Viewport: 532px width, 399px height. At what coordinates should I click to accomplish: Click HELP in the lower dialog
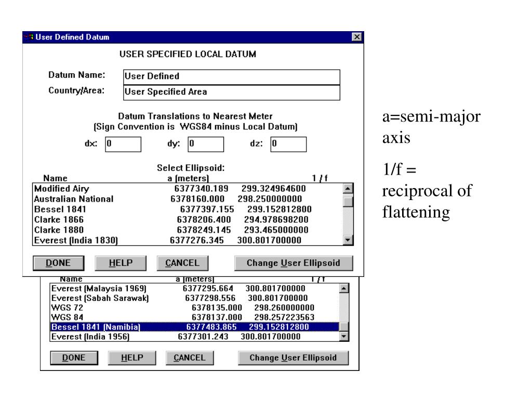click(132, 358)
